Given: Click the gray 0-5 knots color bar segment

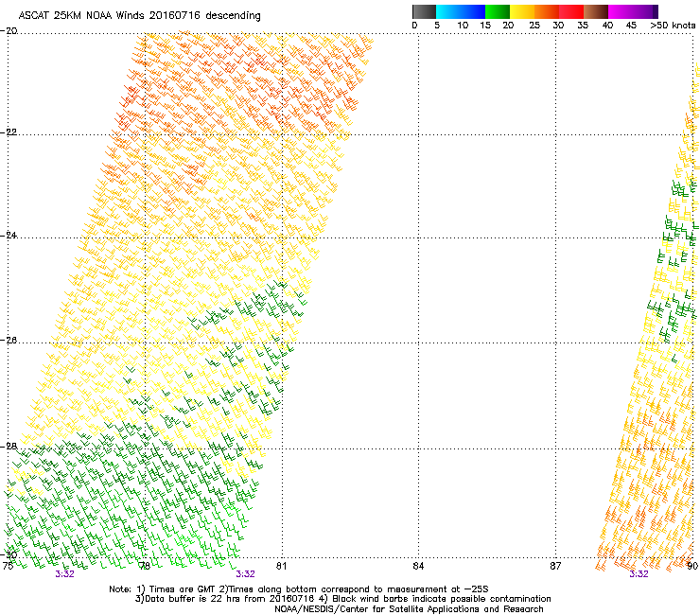Looking at the screenshot, I should tap(424, 11).
